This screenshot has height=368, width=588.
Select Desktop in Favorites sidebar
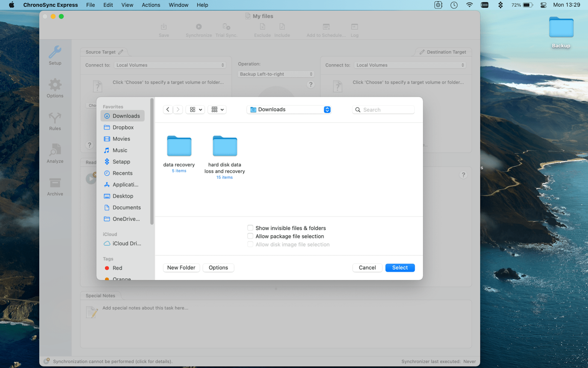(122, 196)
